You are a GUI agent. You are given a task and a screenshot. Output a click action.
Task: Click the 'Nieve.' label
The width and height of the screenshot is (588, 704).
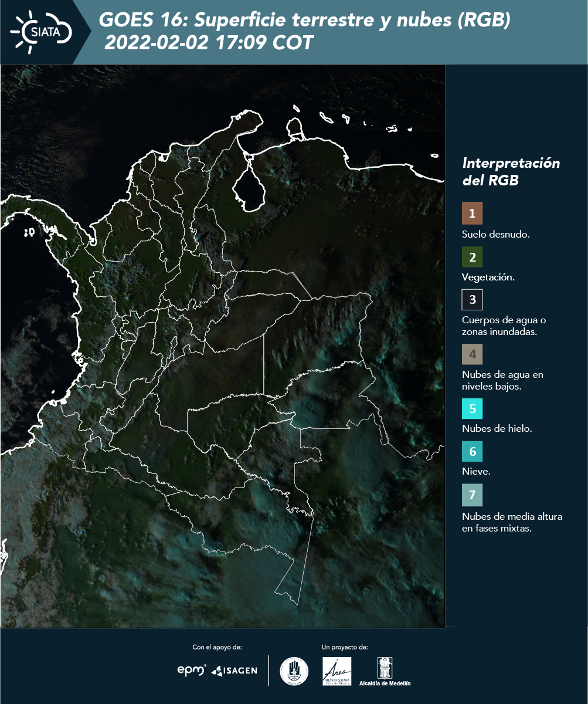click(475, 472)
